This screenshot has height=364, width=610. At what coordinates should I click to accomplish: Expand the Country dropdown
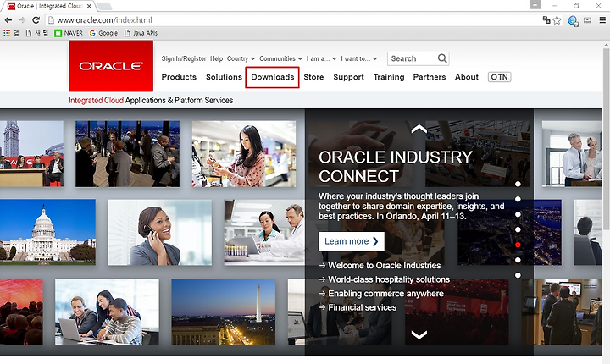(x=241, y=58)
